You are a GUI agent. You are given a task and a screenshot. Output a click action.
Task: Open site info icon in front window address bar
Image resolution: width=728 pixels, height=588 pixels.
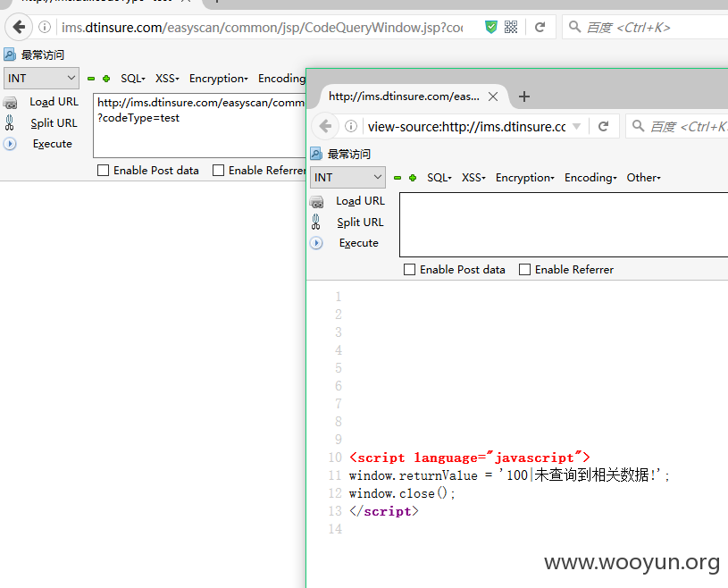[x=351, y=126]
